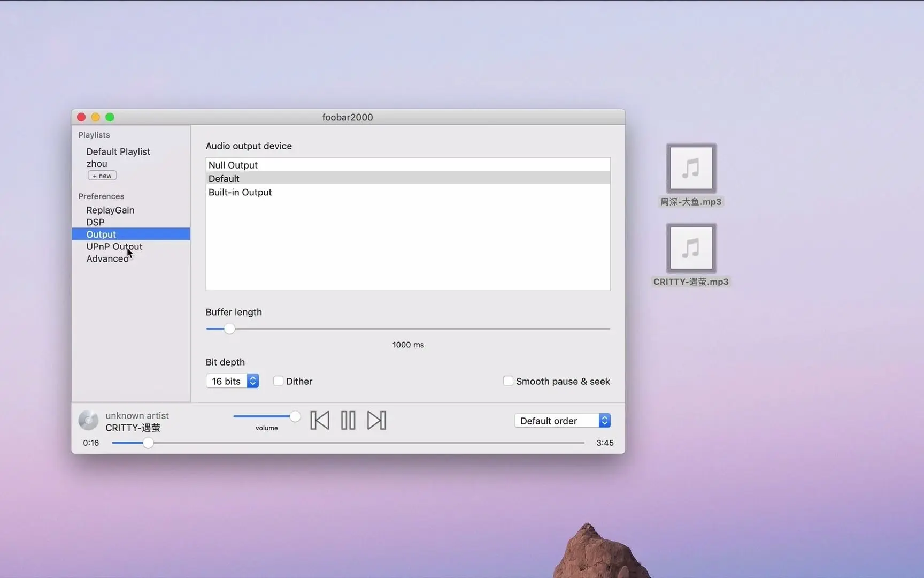Open the zhou playlist
Viewport: 924px width, 578px height.
(x=97, y=164)
